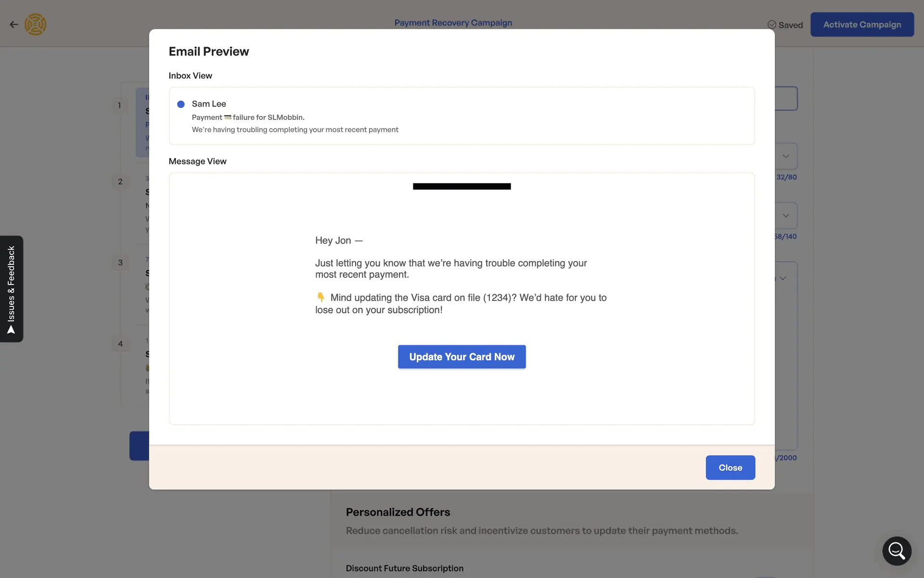This screenshot has width=924, height=578.
Task: Open the chat support bubble icon
Action: 897,551
